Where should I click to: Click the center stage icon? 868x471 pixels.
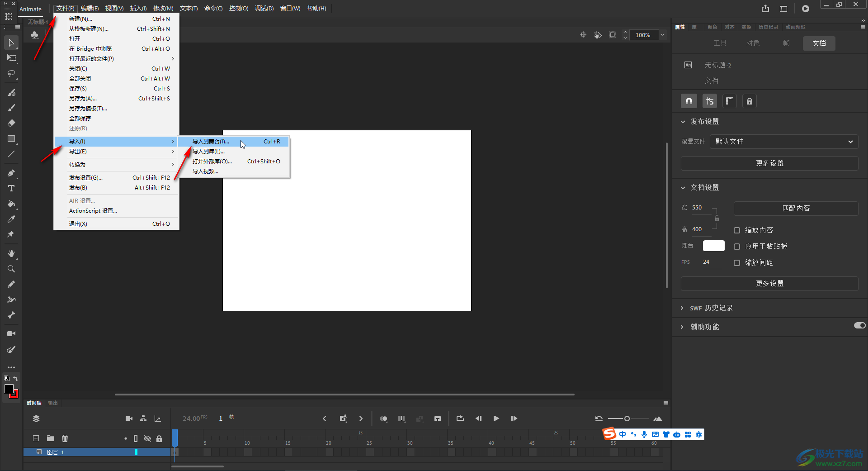pos(583,35)
